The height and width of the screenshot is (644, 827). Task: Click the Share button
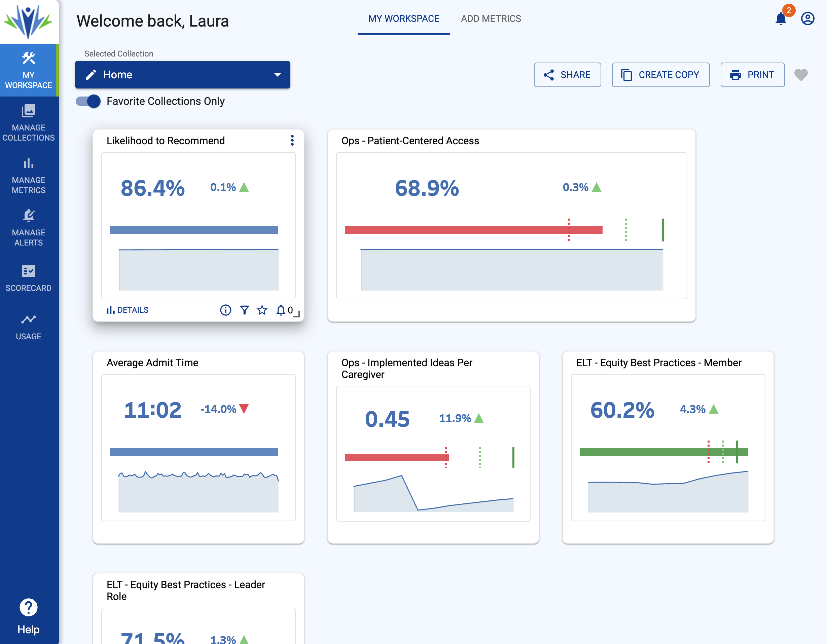tap(567, 75)
